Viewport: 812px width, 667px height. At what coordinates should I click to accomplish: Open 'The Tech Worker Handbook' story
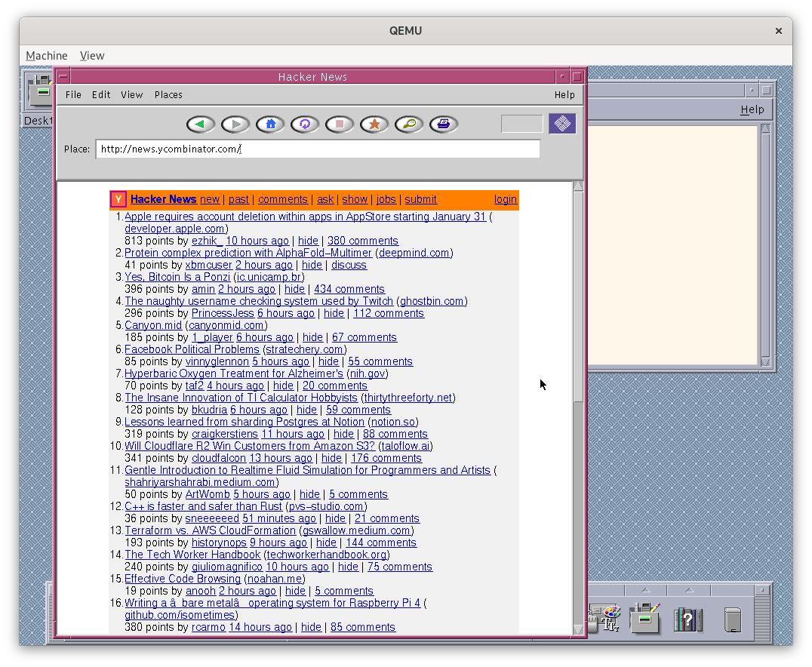point(192,555)
